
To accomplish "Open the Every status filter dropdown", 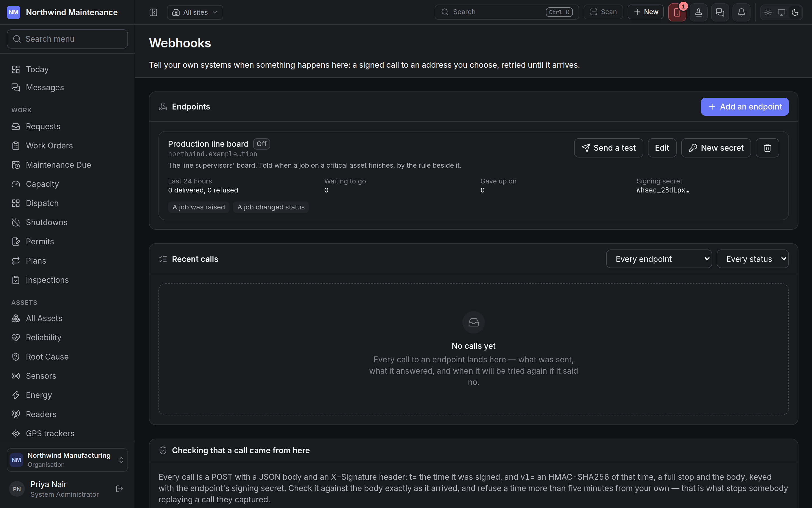I will [752, 259].
